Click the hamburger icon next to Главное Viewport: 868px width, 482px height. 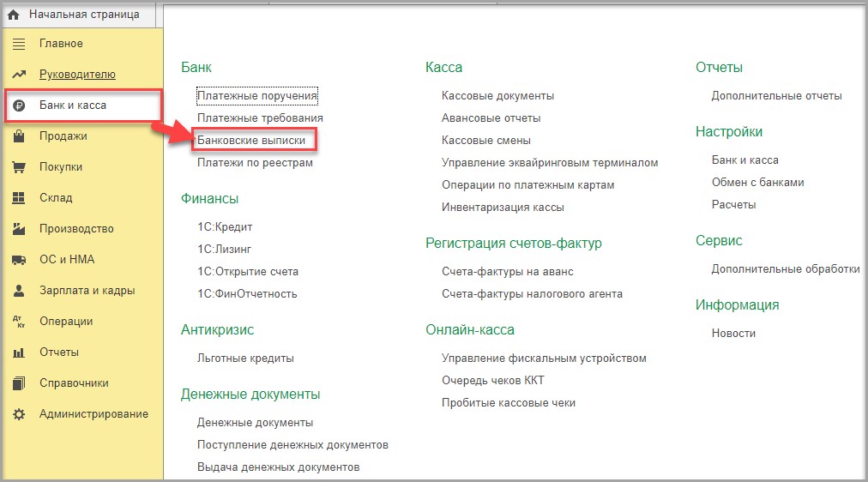19,44
